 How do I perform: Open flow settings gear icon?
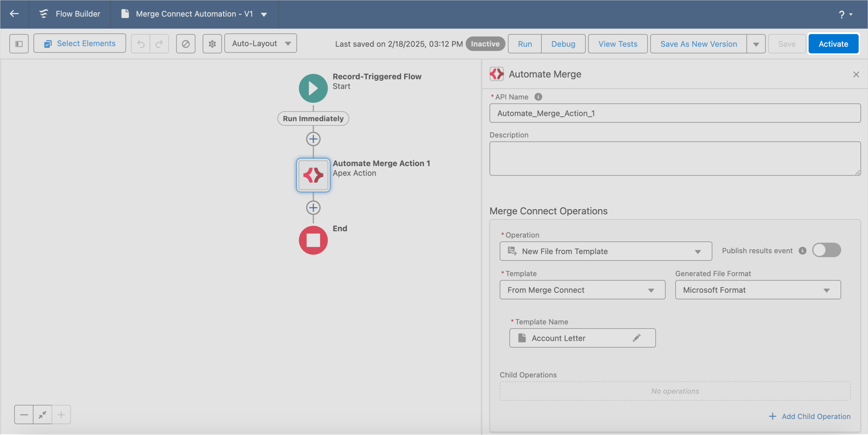point(212,44)
